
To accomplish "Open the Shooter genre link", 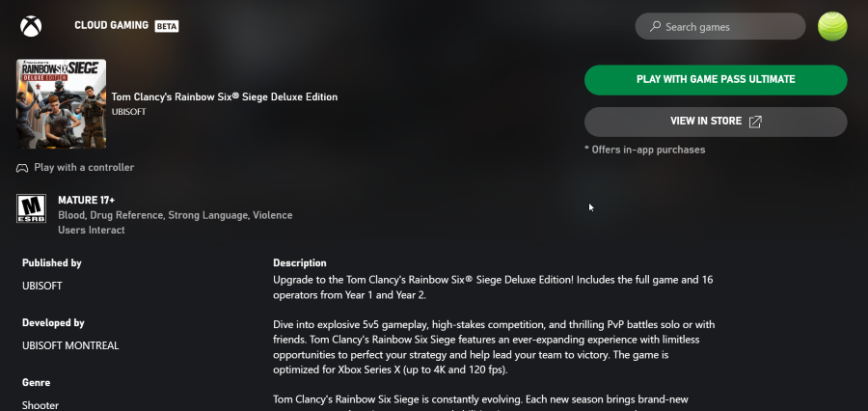I will click(41, 405).
